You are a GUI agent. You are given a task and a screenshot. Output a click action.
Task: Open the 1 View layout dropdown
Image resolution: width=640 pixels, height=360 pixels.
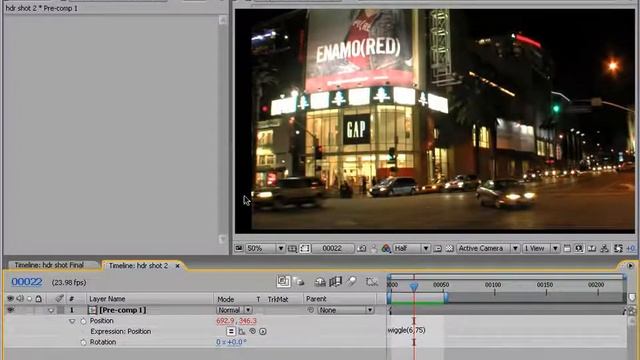(540, 248)
